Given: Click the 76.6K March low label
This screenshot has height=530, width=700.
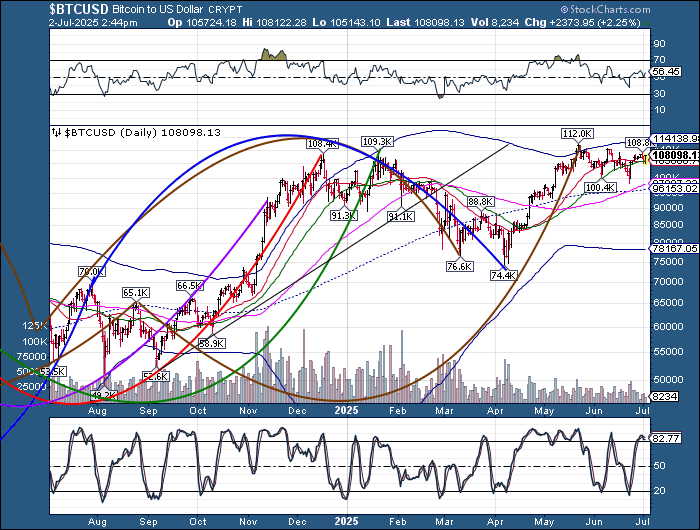Looking at the screenshot, I should click(459, 265).
